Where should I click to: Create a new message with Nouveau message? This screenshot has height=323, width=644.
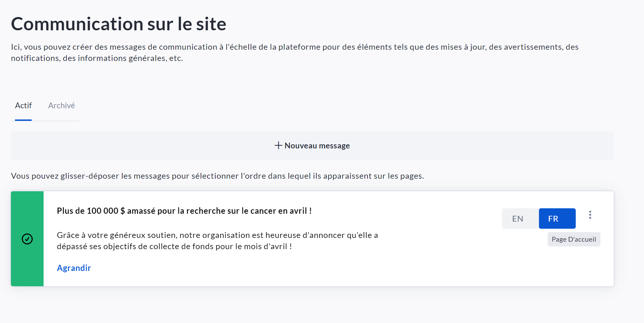[317, 146]
